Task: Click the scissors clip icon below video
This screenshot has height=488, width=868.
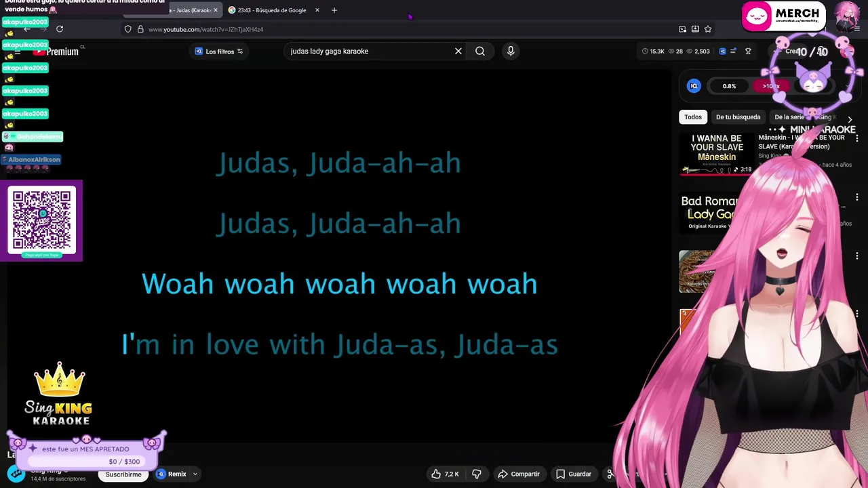Action: coord(610,474)
